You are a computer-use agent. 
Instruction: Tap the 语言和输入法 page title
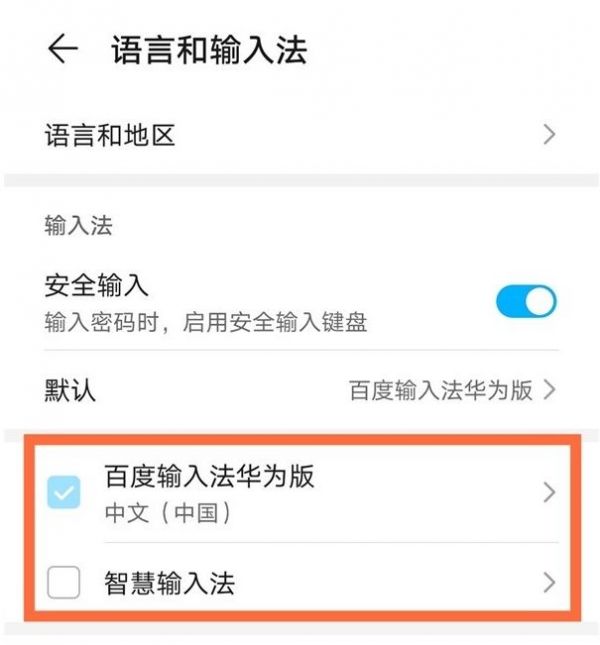pos(209,49)
